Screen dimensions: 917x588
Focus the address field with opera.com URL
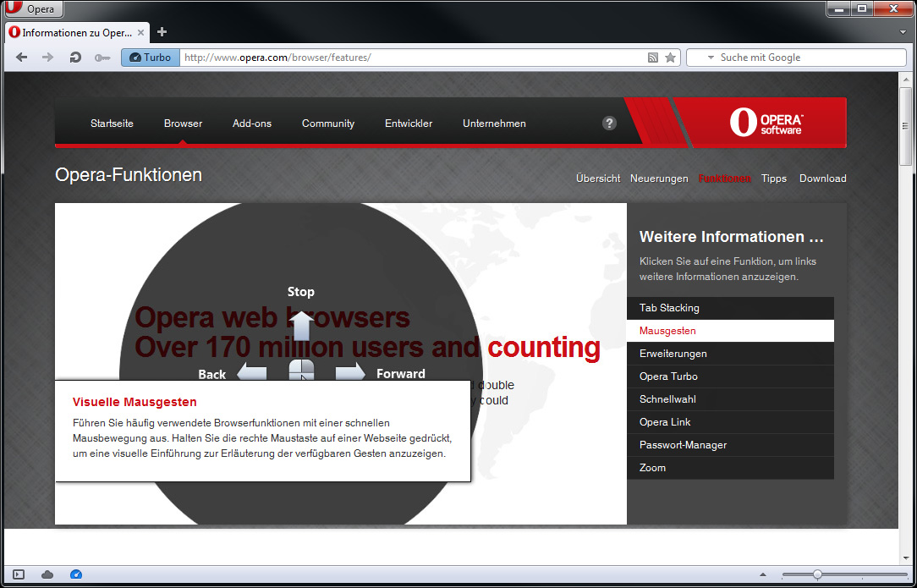[x=412, y=58]
